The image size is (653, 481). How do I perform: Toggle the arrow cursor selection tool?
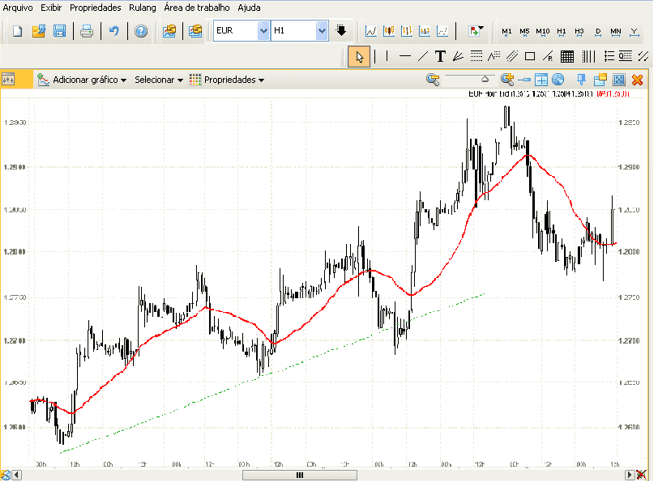359,56
